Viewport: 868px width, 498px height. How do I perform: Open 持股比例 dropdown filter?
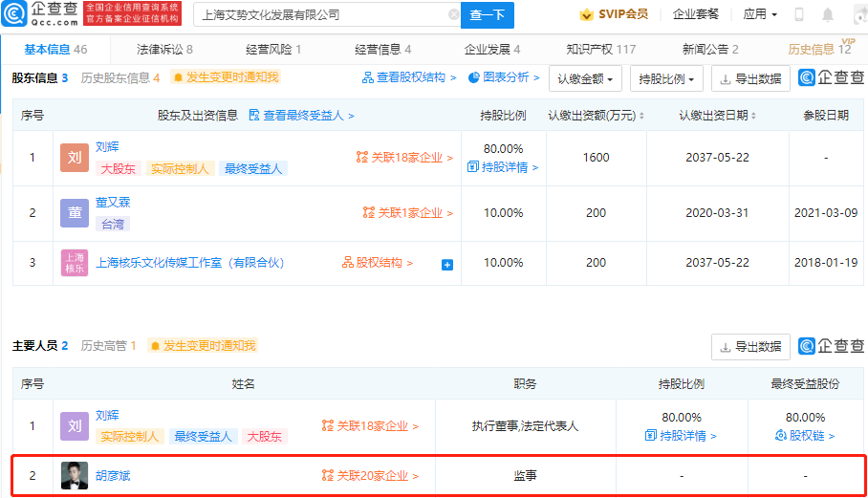click(x=666, y=78)
